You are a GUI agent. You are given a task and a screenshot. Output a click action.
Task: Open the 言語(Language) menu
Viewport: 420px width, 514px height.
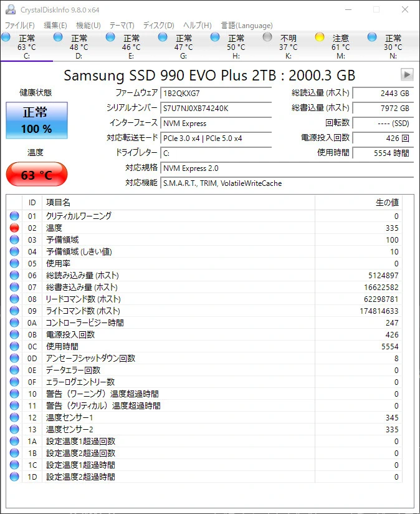[x=247, y=25]
